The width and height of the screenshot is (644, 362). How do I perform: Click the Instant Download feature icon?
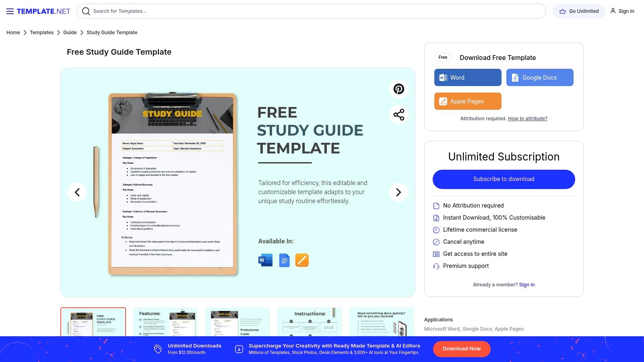pyautogui.click(x=436, y=218)
